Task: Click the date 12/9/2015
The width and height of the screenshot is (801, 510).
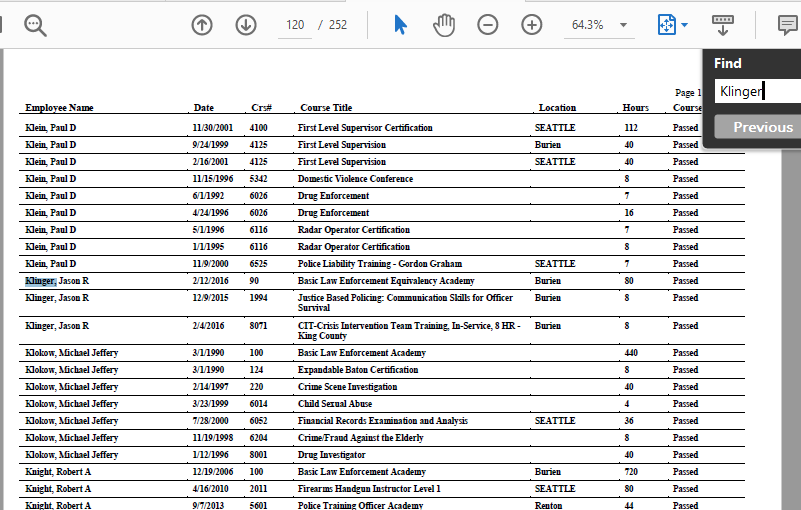Action: (x=210, y=298)
